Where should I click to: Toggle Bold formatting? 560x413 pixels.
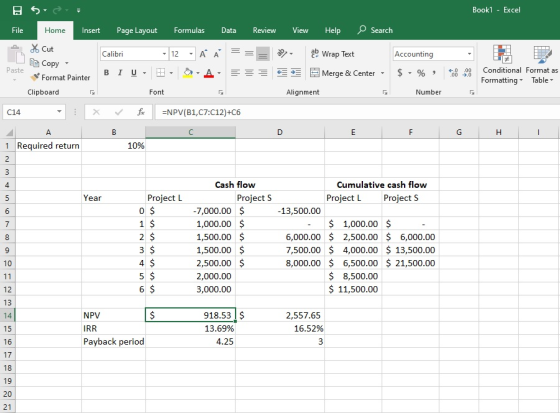click(106, 73)
